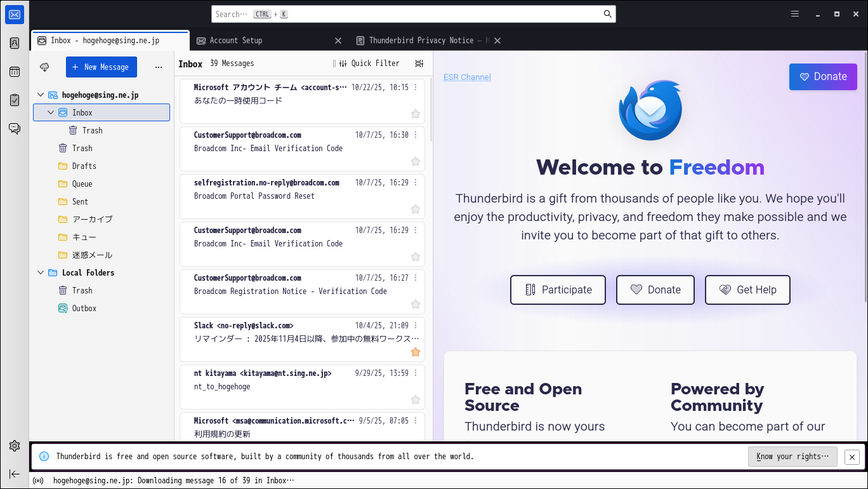
Task: Star the Microsoft アカウント チーム message
Action: click(416, 114)
